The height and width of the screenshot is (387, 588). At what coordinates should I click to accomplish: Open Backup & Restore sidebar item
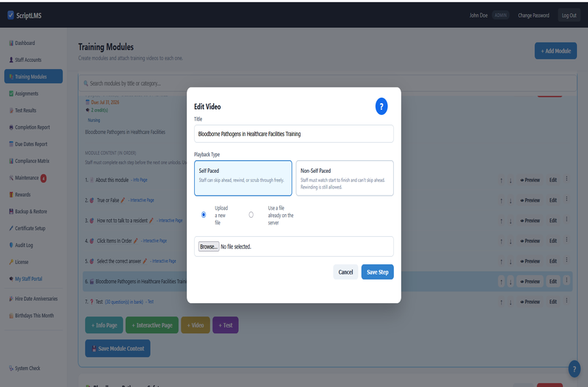click(33, 211)
